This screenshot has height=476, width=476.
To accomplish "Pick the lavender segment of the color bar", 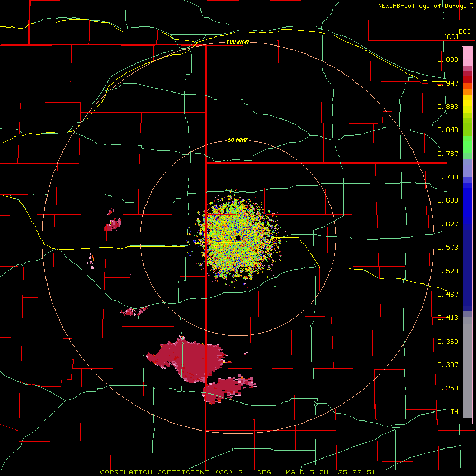I will (467, 168).
